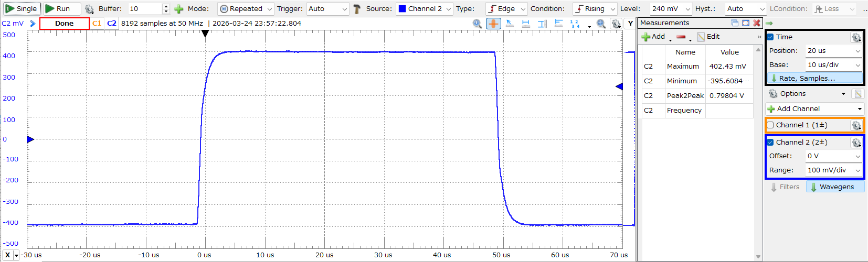
Task: Uncheck the Channel 2 checkbox
Action: pyautogui.click(x=770, y=143)
